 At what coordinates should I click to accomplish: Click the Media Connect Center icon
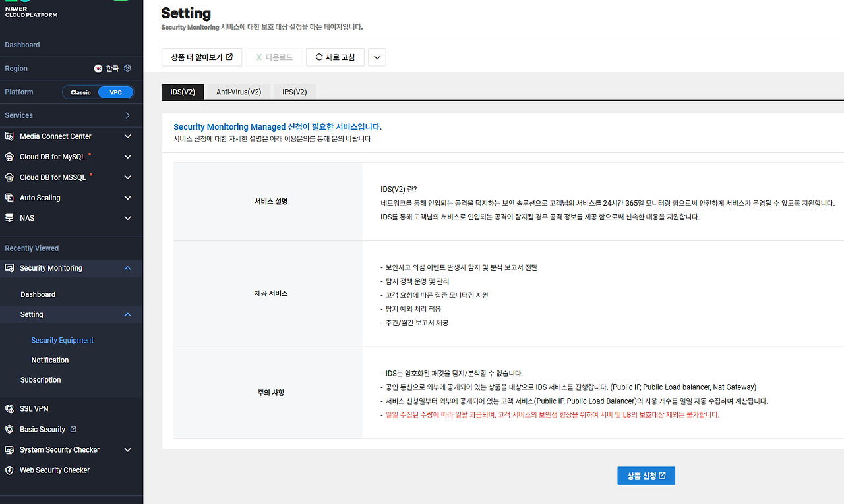(9, 136)
